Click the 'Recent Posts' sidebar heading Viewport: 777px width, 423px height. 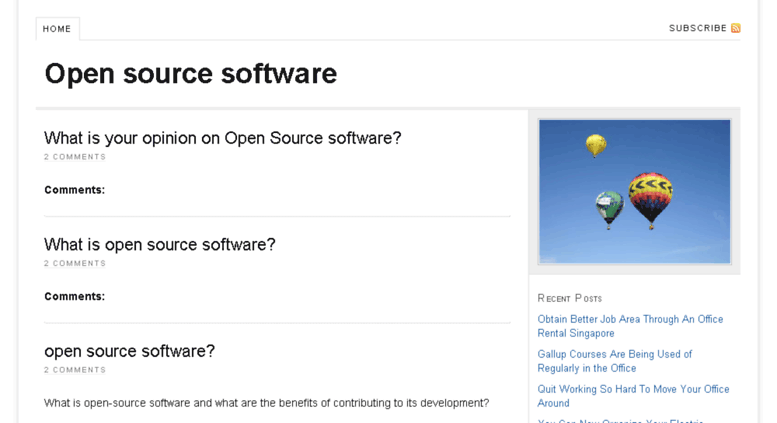570,298
